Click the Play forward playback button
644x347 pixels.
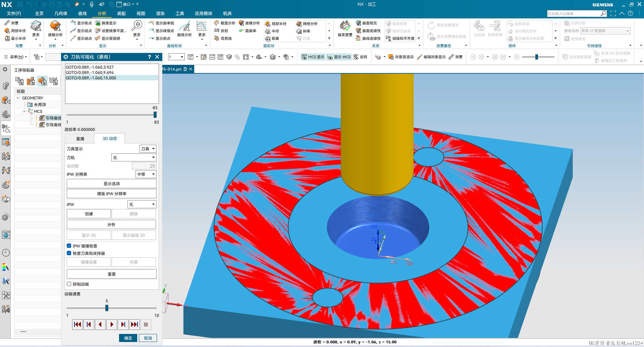112,324
